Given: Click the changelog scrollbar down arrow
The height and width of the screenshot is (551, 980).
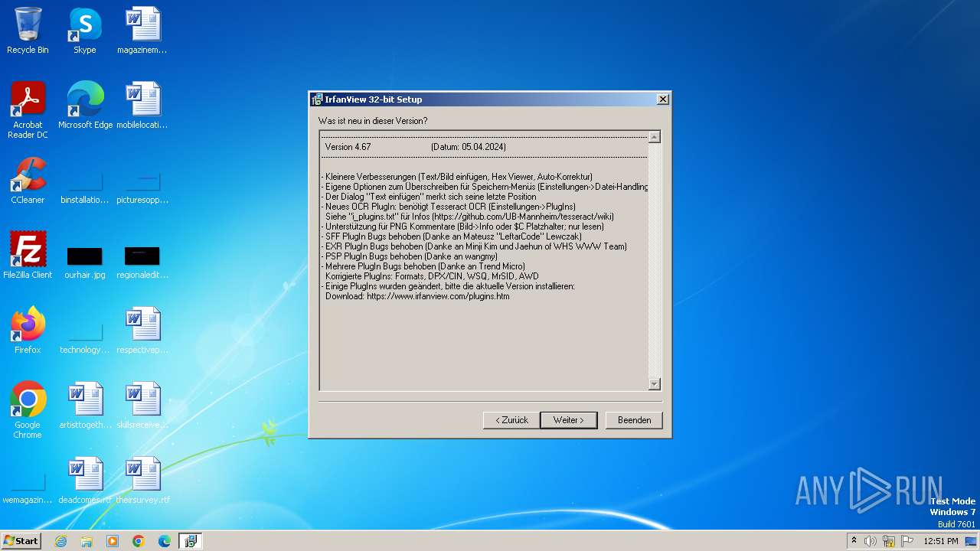Looking at the screenshot, I should coord(654,384).
